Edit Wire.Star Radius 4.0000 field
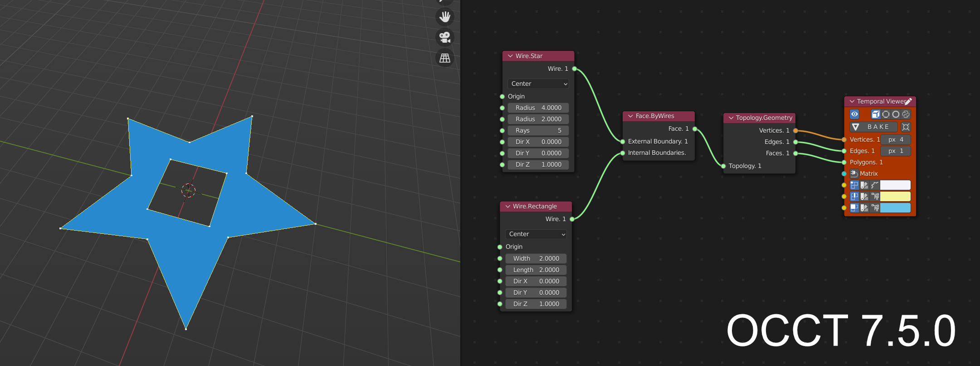Image resolution: width=980 pixels, height=366 pixels. pyautogui.click(x=538, y=108)
